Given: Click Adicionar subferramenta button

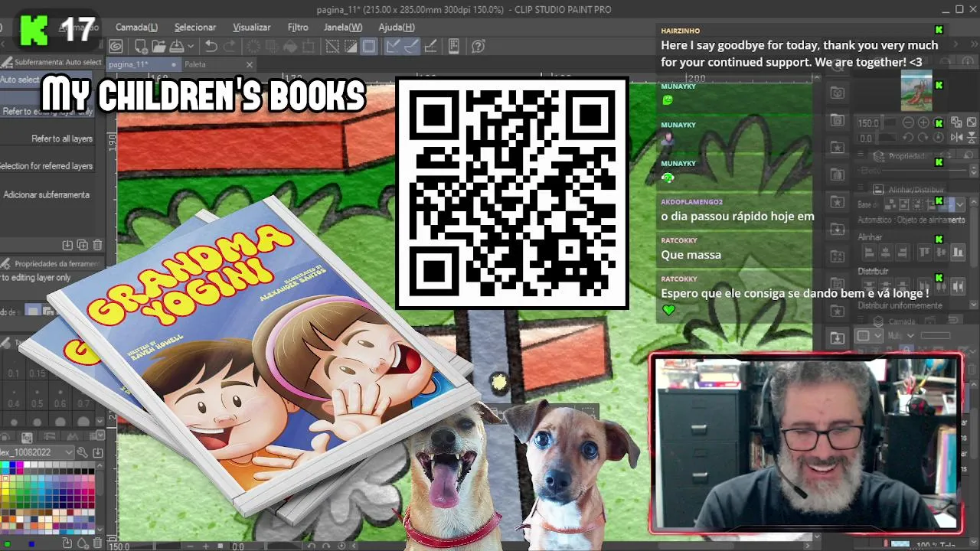Looking at the screenshot, I should (x=46, y=194).
